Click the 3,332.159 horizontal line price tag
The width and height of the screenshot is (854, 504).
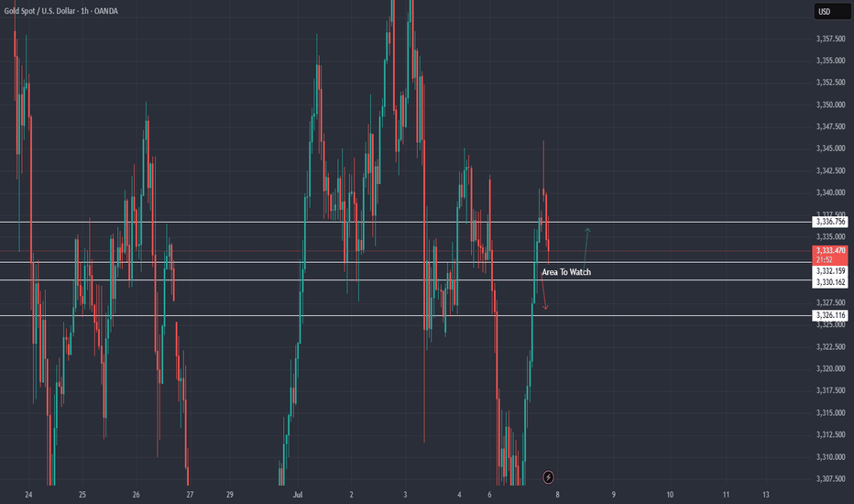tap(830, 271)
